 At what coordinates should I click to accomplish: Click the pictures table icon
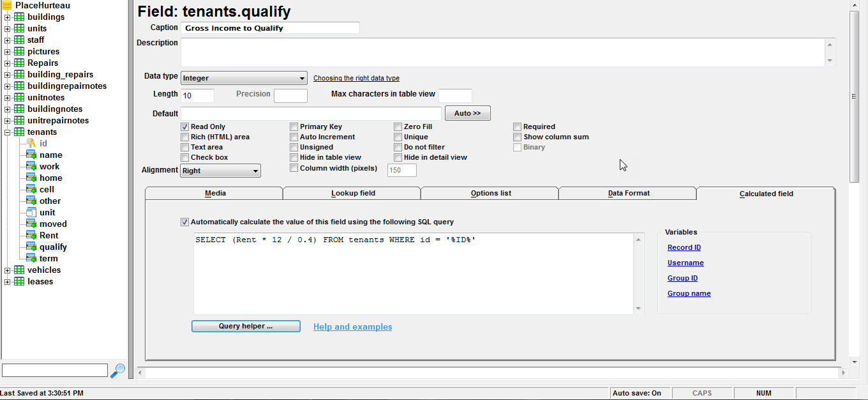(19, 52)
